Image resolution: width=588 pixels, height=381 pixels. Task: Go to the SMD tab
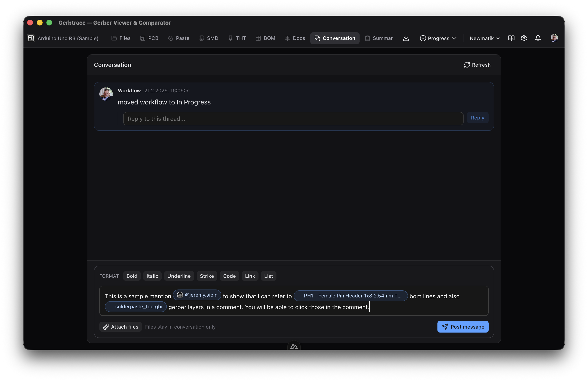click(x=209, y=38)
